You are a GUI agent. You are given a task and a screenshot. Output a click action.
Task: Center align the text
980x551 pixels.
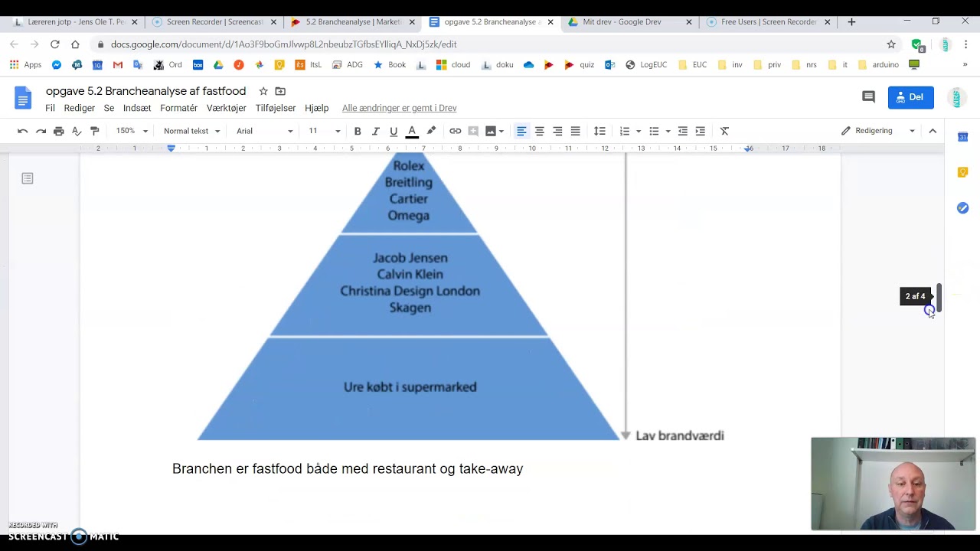pyautogui.click(x=540, y=131)
